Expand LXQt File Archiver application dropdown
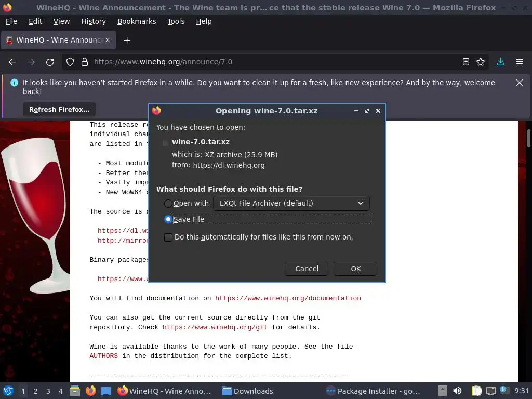 (x=291, y=203)
